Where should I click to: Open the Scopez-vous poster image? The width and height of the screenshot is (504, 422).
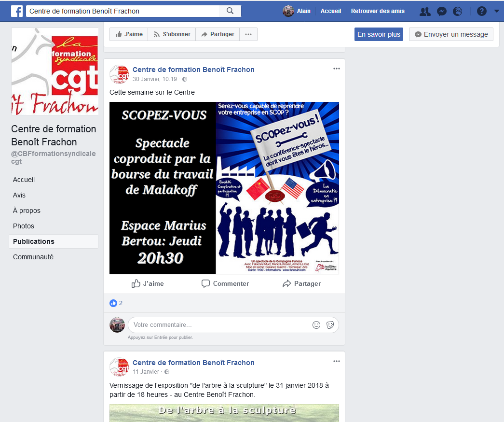coord(224,188)
